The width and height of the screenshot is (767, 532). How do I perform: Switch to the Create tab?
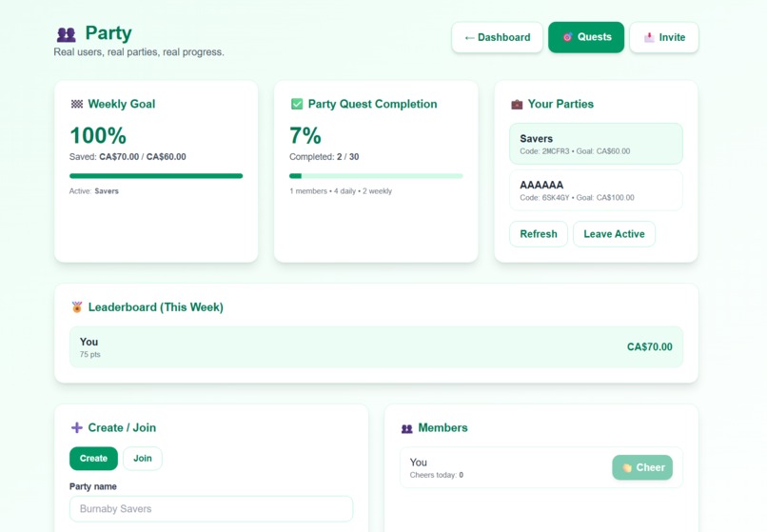coord(93,459)
